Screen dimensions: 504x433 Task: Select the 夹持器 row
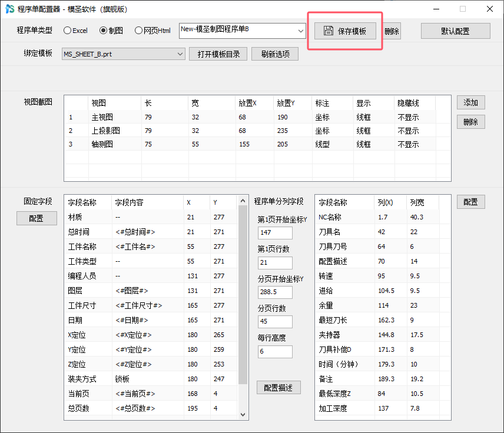click(382, 335)
